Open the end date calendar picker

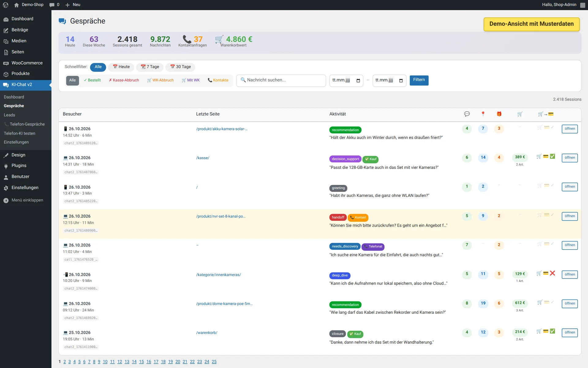[x=401, y=81]
